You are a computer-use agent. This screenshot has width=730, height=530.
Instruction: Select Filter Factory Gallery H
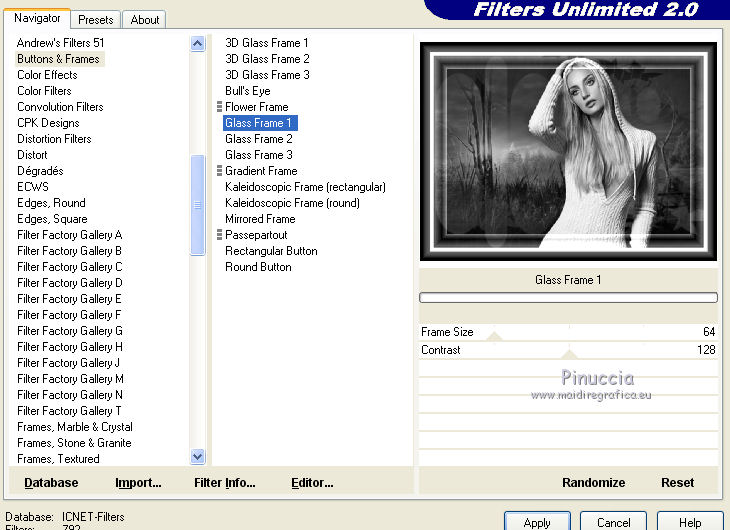coord(70,347)
